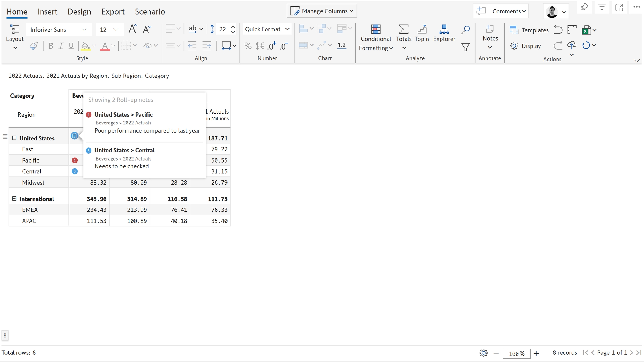The width and height of the screenshot is (644, 362).
Task: Collapse the United States row group
Action: 14,138
